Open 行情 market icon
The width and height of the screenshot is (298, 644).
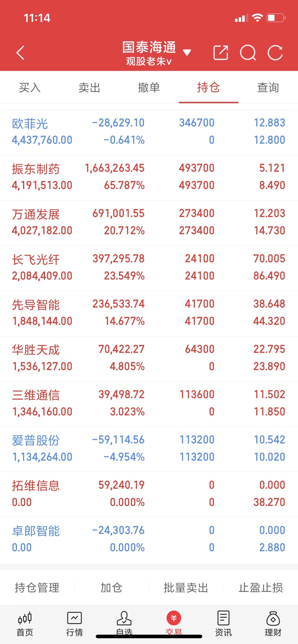tap(74, 624)
